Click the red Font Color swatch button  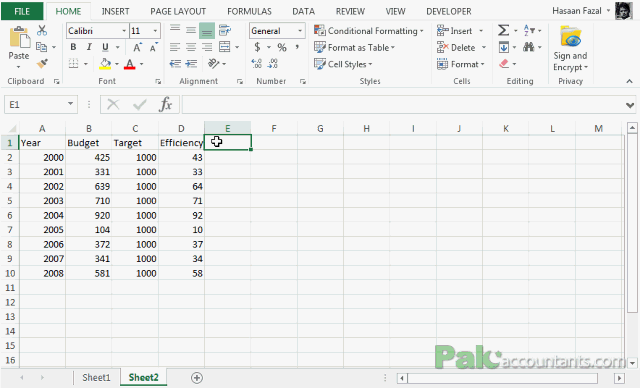click(129, 64)
